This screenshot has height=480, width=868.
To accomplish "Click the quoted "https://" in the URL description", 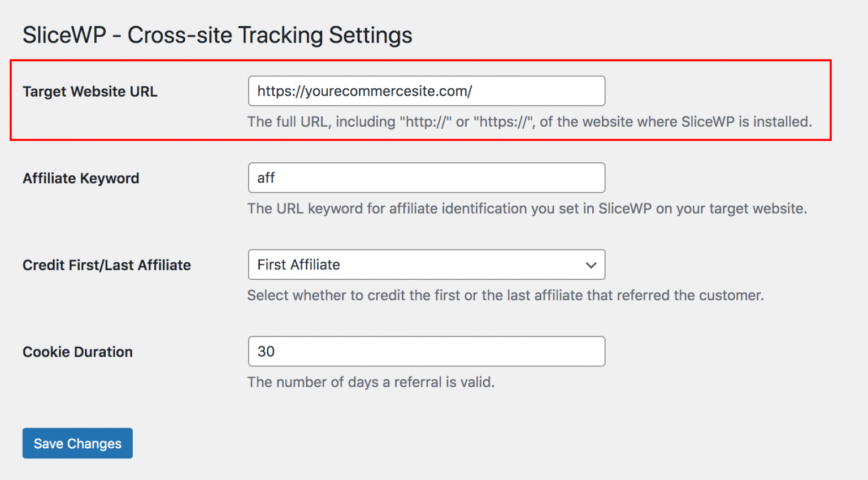I will tap(504, 122).
